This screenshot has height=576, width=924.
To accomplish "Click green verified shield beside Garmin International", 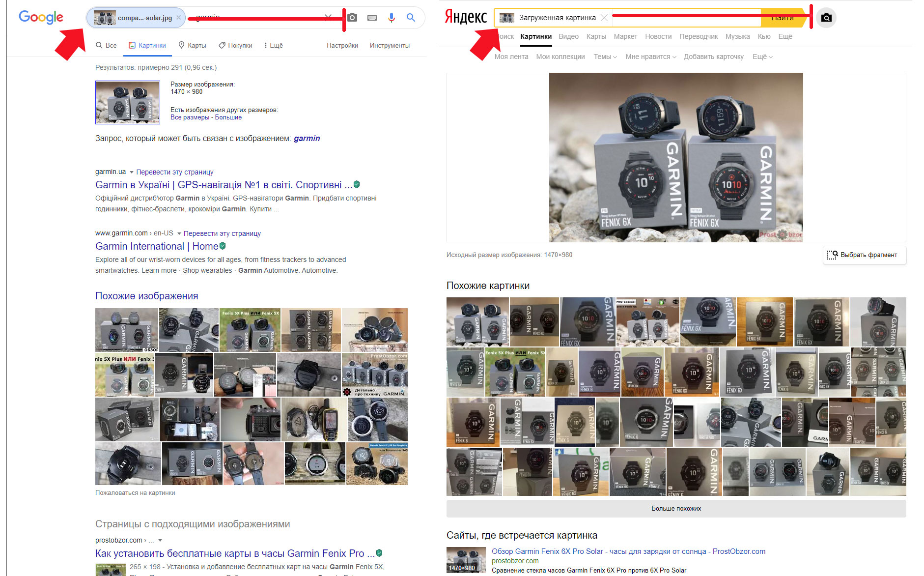I will (x=223, y=246).
